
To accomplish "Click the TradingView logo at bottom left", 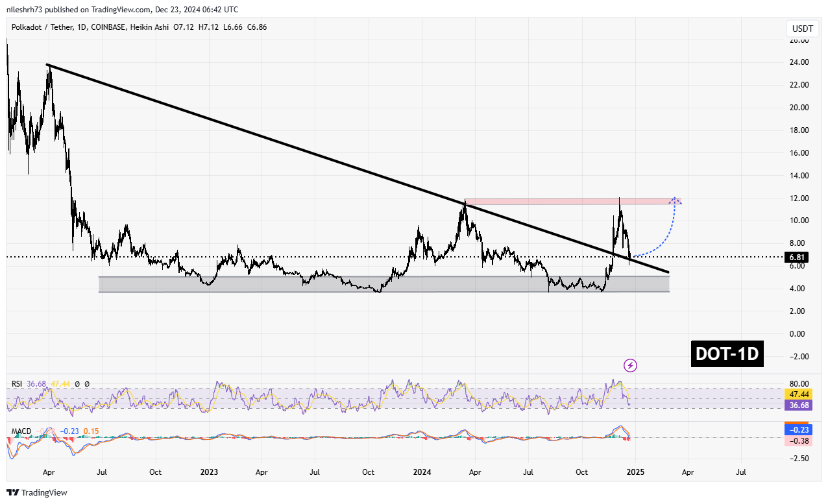I will (36, 492).
